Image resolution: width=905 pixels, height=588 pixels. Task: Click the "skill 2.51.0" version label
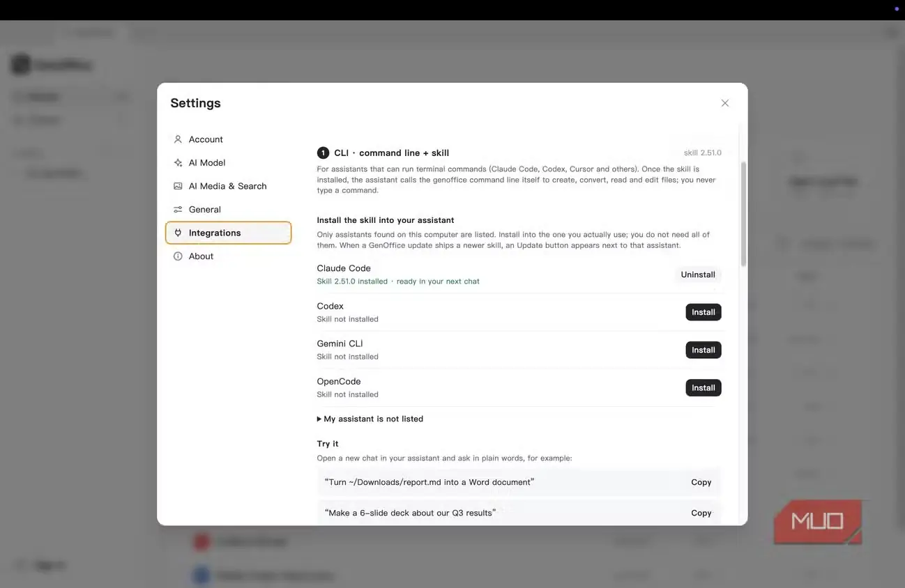coord(703,153)
